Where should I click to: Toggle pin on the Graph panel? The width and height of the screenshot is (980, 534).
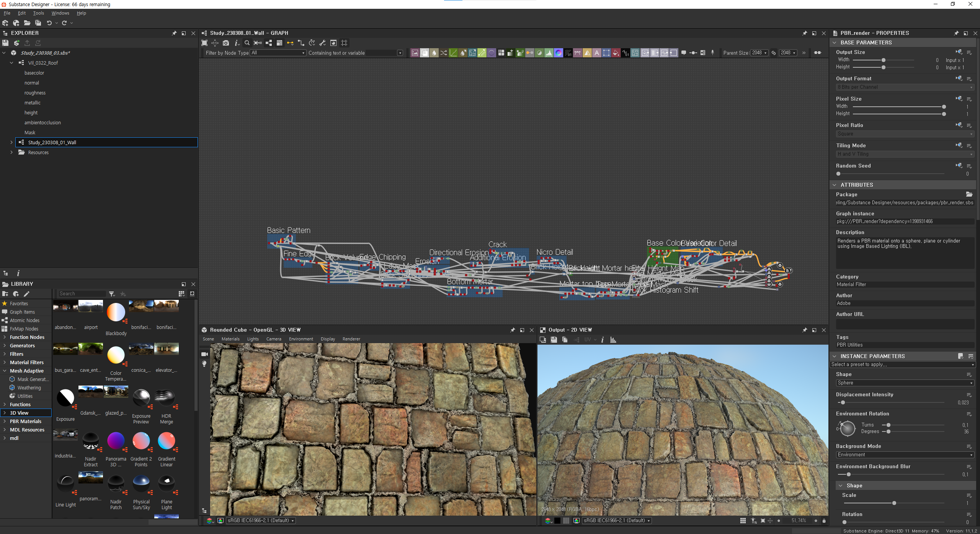[805, 33]
